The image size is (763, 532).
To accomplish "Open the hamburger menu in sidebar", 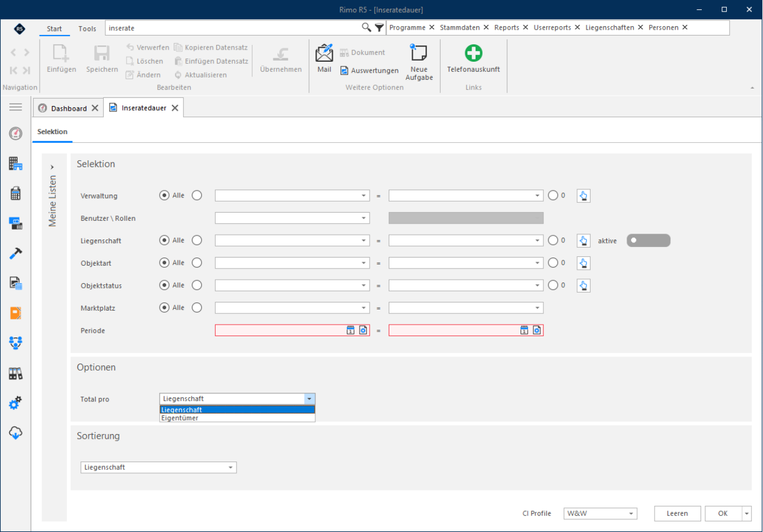I will pyautogui.click(x=16, y=107).
